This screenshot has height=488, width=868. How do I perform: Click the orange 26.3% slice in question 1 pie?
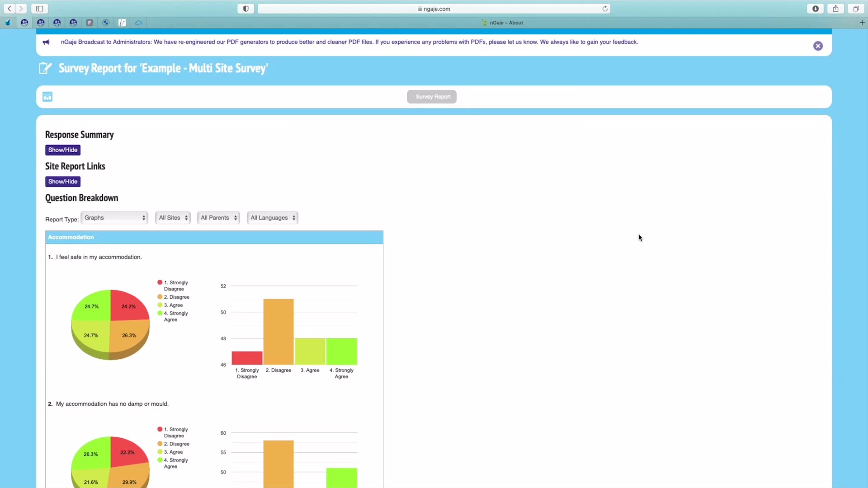[129, 335]
